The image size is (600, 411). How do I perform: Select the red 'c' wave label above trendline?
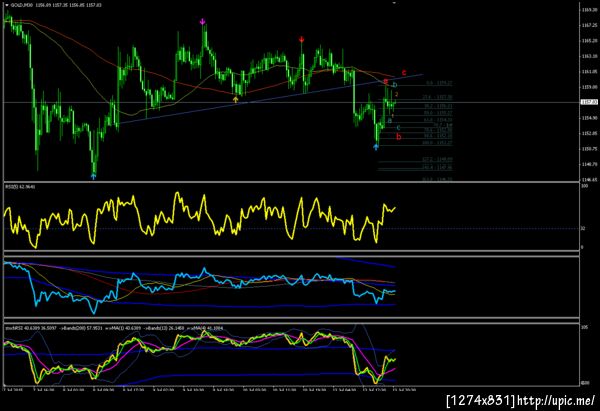pos(404,72)
